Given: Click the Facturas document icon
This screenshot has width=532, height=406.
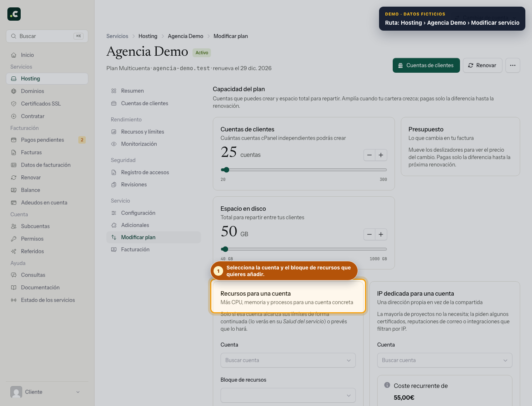Looking at the screenshot, I should [14, 152].
